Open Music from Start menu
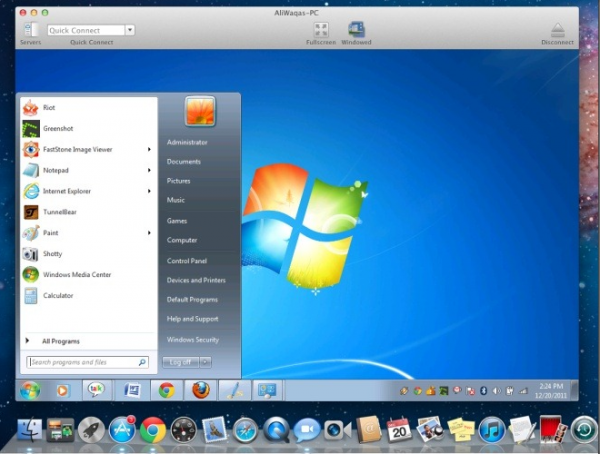Screen dimensions: 600x454 (176, 200)
